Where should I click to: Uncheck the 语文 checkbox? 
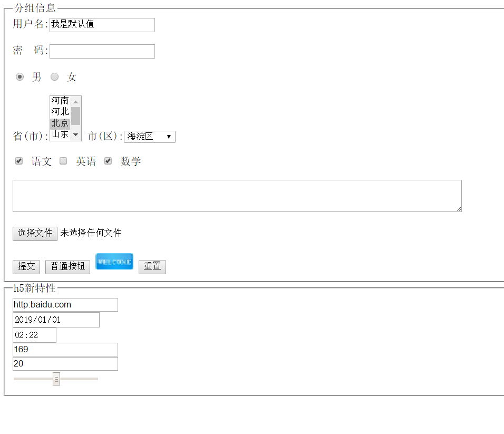point(19,161)
